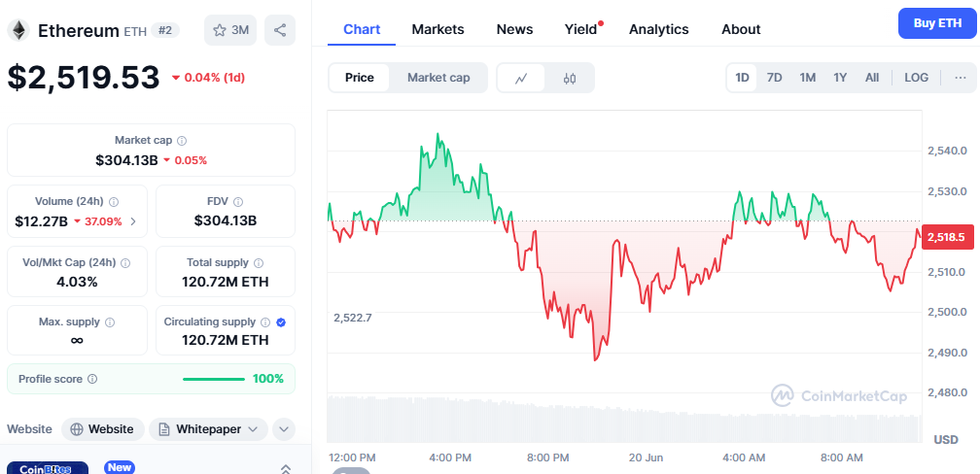
Task: Click the 100% profile score value
Action: point(268,379)
